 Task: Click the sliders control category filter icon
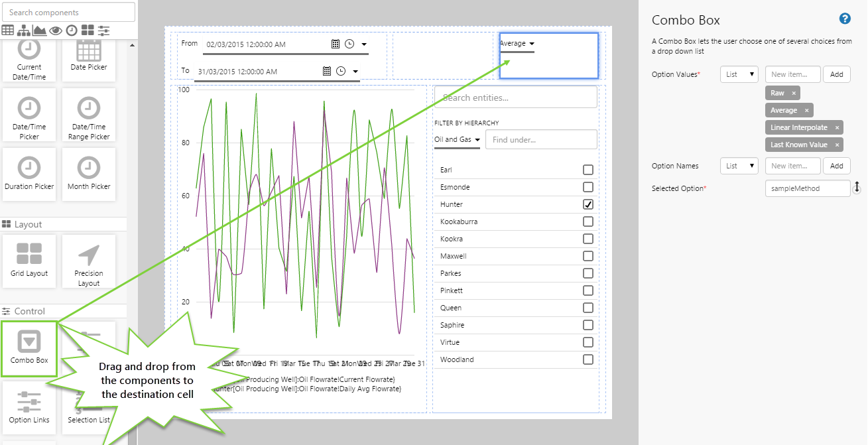point(103,30)
